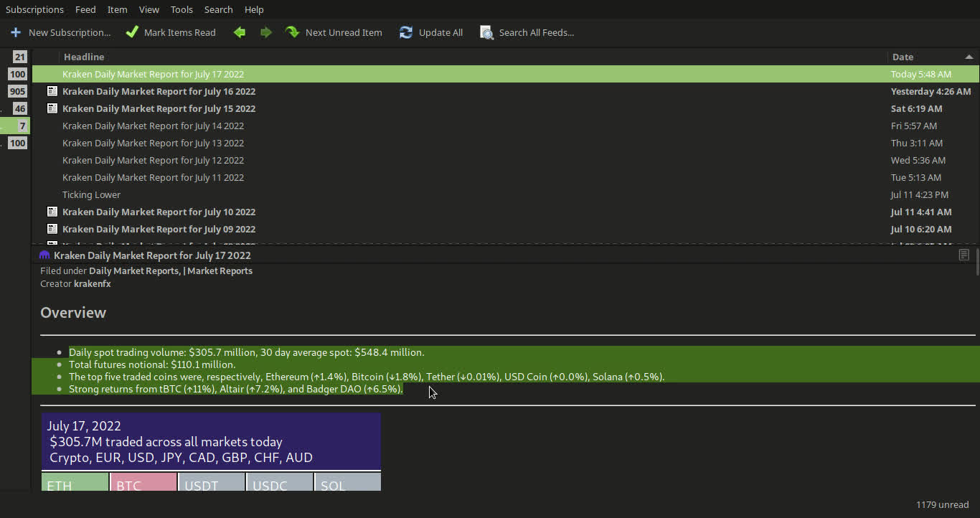Open the Daily Market Reports category link
Image resolution: width=980 pixels, height=518 pixels.
(134, 270)
